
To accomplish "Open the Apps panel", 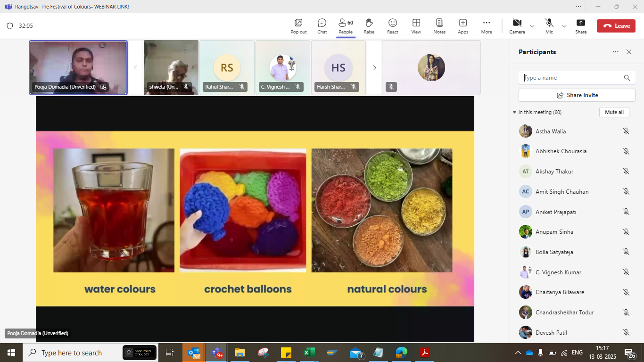I will click(463, 25).
